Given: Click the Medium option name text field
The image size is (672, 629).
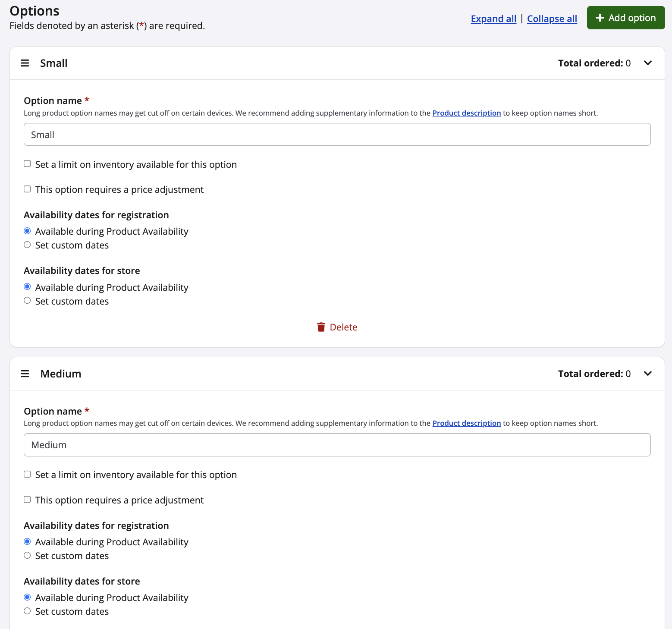Looking at the screenshot, I should [337, 445].
